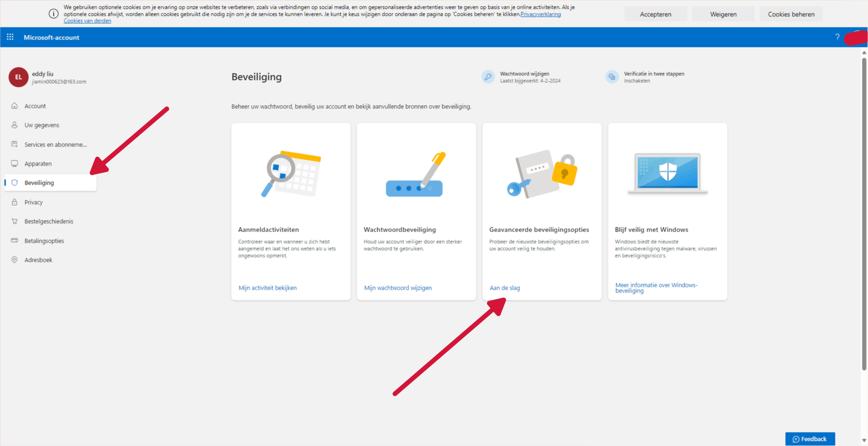Click the Geavanceerde beveiligingsopties padlock illustration

[542, 174]
